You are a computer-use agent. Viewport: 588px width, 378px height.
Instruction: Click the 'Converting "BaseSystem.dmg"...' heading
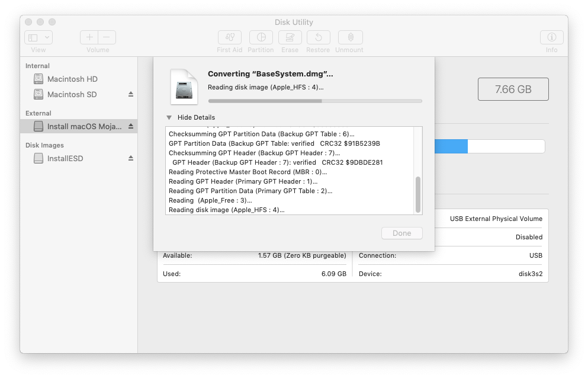pyautogui.click(x=271, y=74)
